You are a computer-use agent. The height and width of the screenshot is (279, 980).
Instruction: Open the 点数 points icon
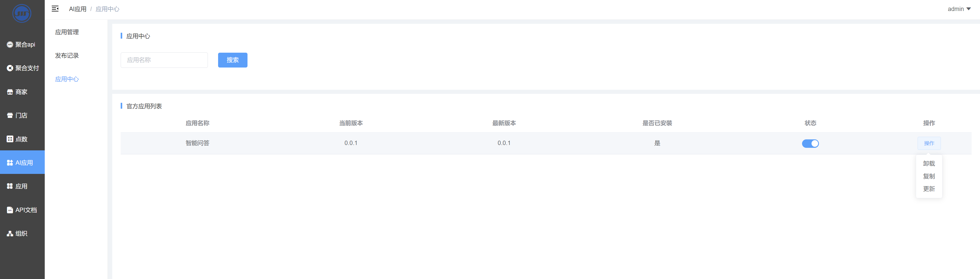10,139
